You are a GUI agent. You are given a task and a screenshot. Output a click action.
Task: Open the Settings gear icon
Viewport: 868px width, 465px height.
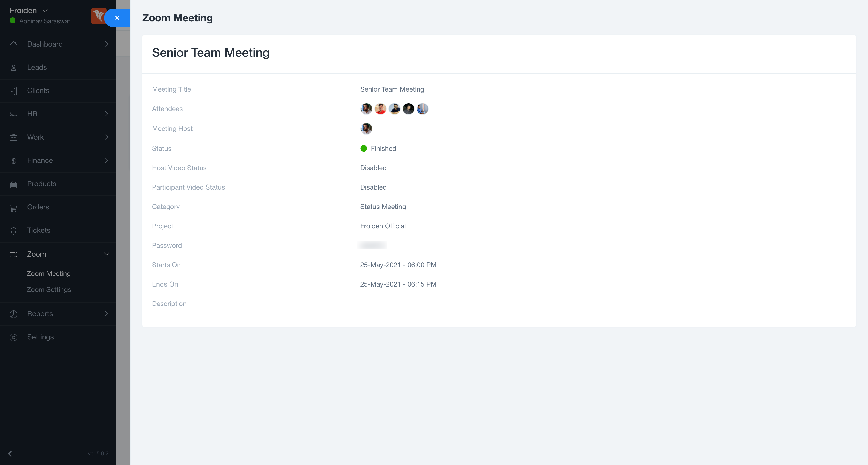[14, 337]
